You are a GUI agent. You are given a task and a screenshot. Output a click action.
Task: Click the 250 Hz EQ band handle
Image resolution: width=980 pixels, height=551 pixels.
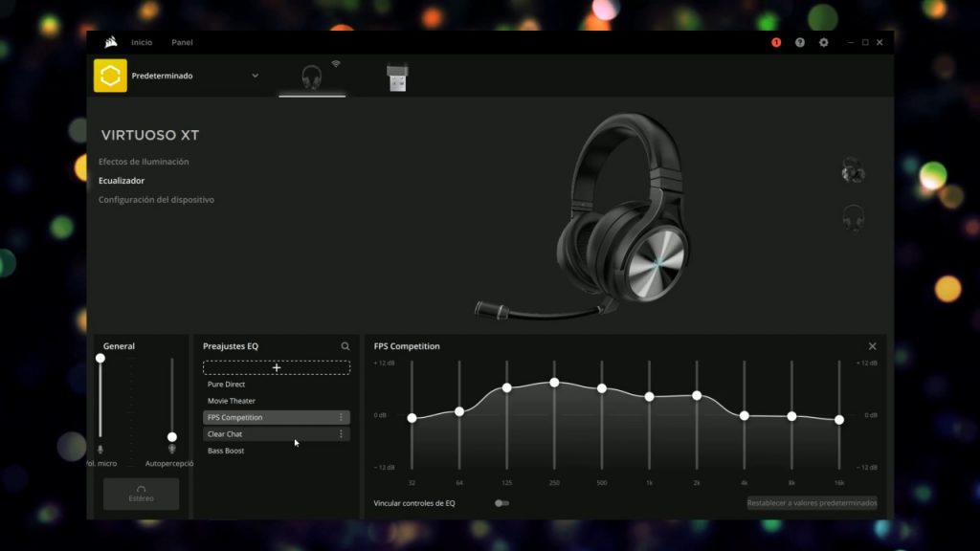(x=554, y=383)
